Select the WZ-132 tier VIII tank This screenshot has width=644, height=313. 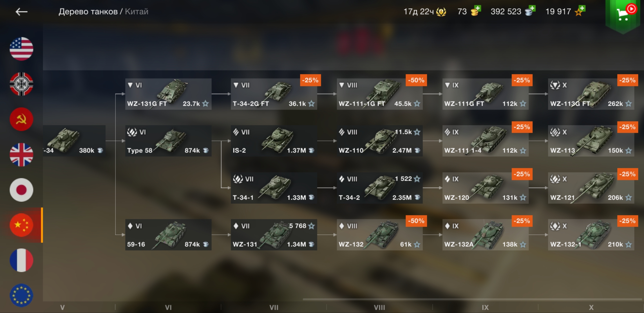point(379,235)
